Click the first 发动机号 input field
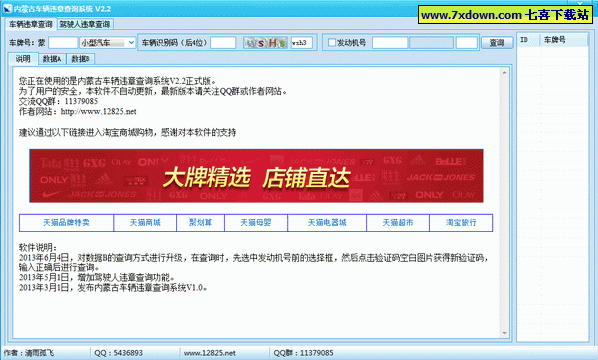The height and width of the screenshot is (360, 598). click(390, 43)
